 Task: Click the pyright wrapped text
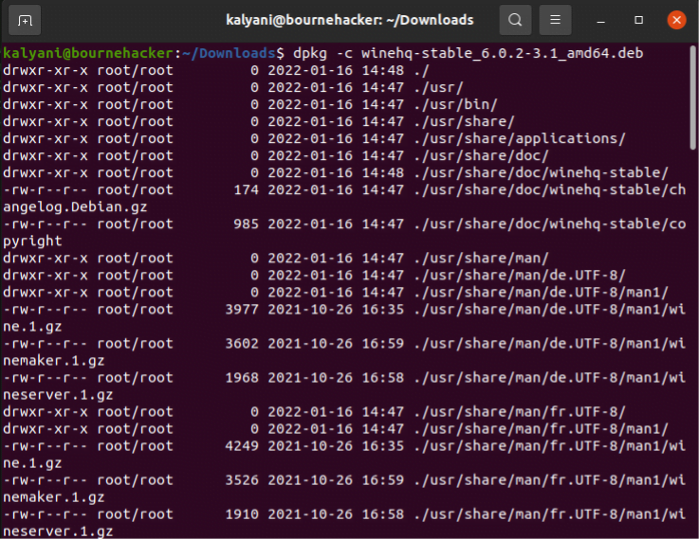coord(33,241)
